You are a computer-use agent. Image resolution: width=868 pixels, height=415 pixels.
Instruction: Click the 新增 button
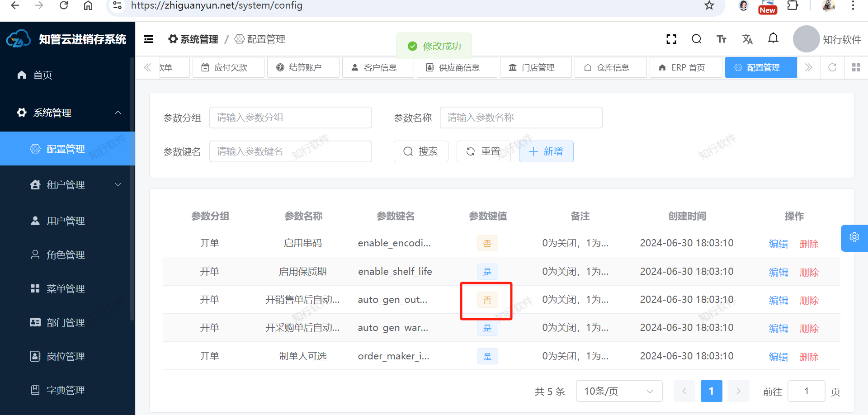click(x=546, y=151)
